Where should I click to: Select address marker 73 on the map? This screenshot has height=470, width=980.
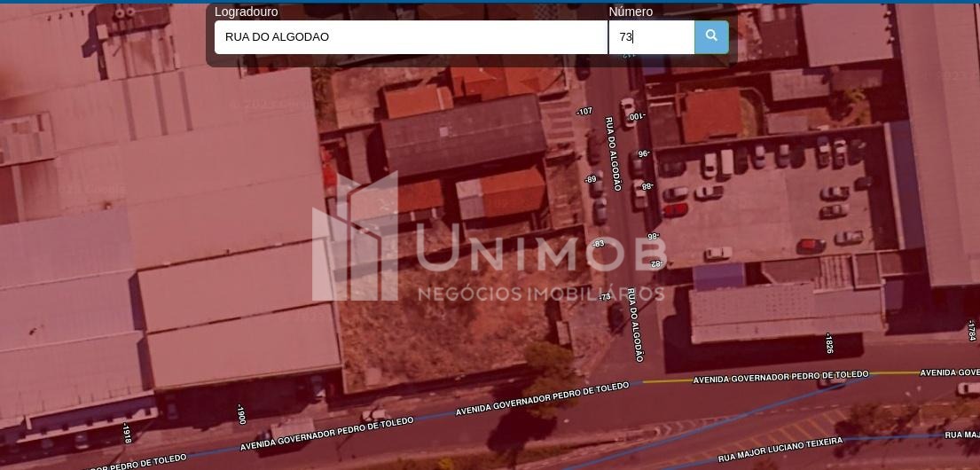pos(605,297)
